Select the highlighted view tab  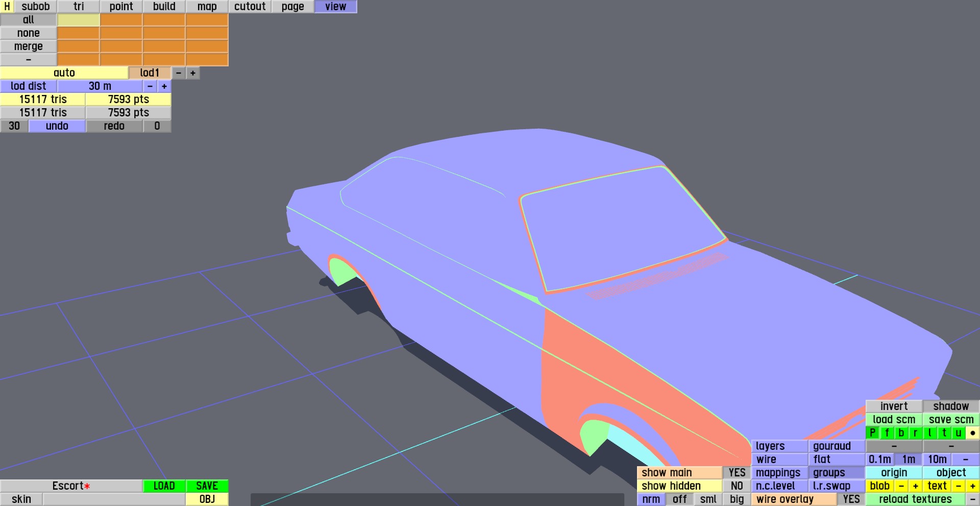point(336,7)
